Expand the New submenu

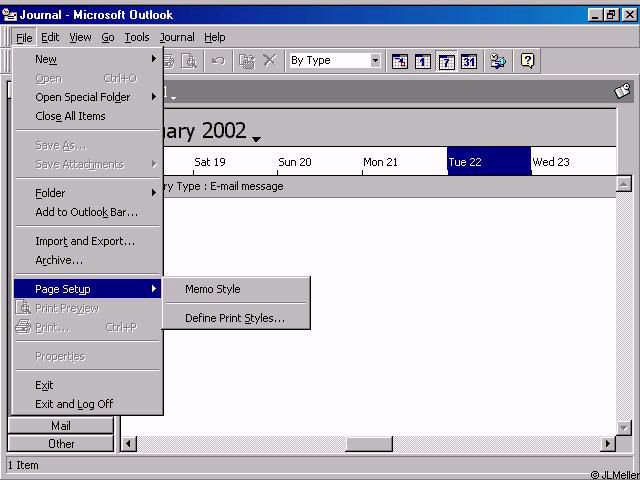pyautogui.click(x=87, y=59)
